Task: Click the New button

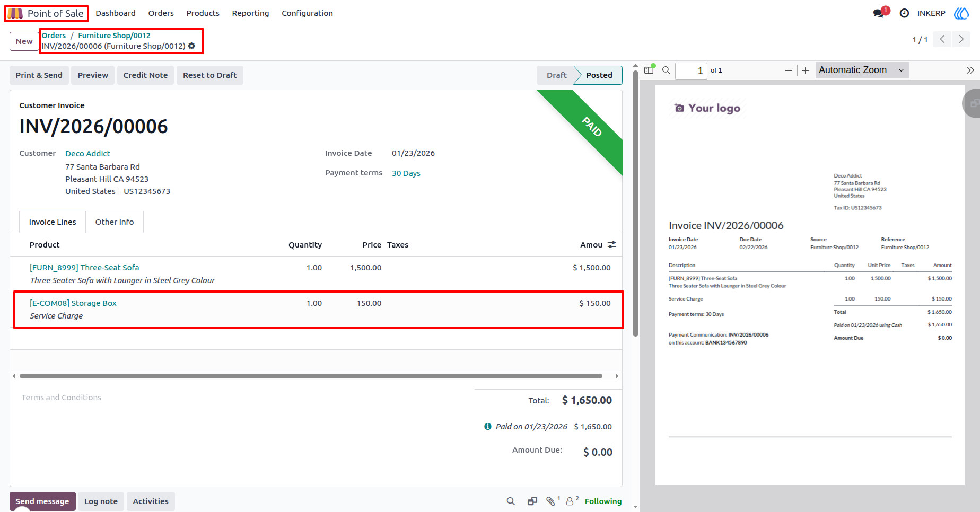Action: click(24, 41)
